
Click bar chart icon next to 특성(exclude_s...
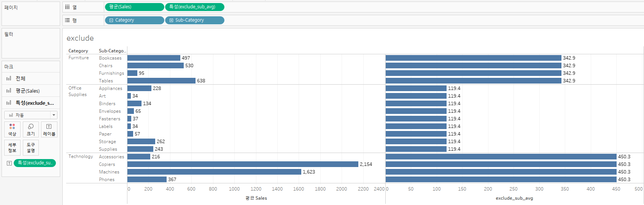(9, 103)
